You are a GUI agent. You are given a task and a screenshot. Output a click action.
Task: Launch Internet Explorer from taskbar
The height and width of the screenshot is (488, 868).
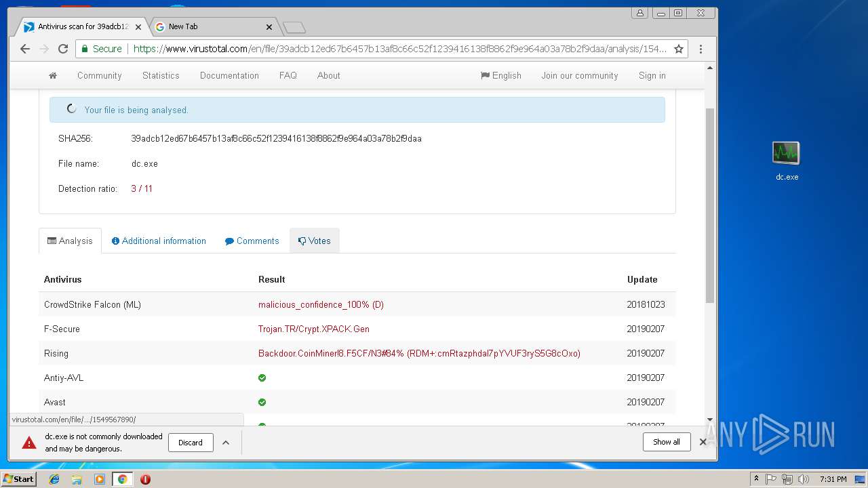pyautogui.click(x=54, y=479)
